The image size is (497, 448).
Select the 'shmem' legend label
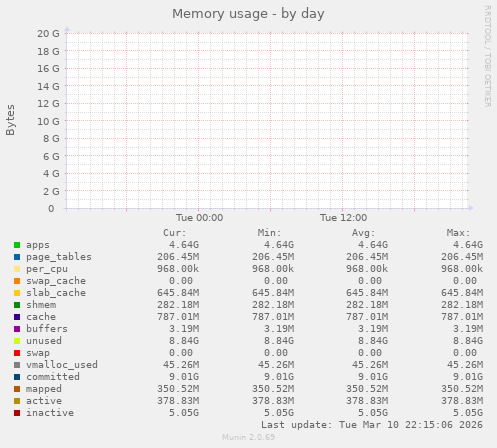click(41, 305)
